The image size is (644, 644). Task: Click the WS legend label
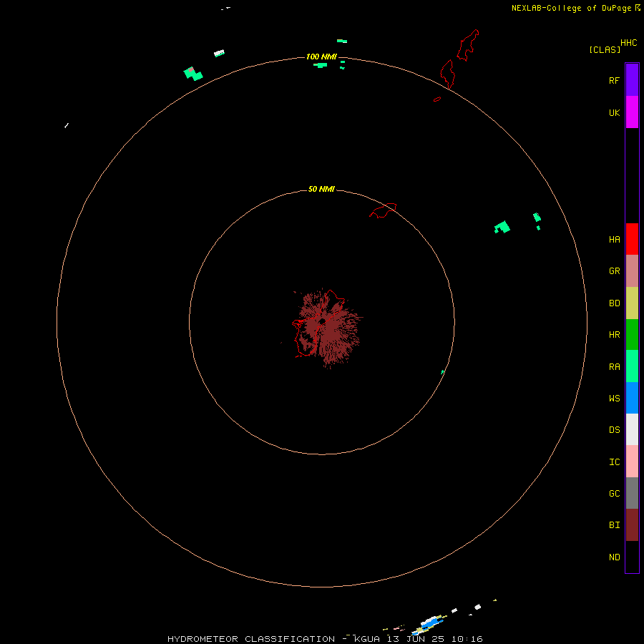coord(614,399)
